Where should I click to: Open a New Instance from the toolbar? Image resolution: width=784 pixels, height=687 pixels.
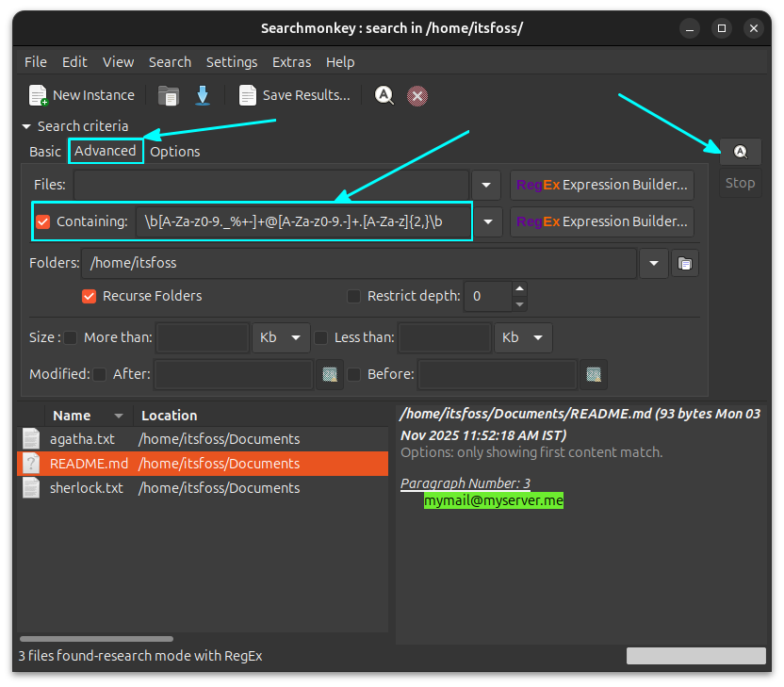pyautogui.click(x=81, y=94)
